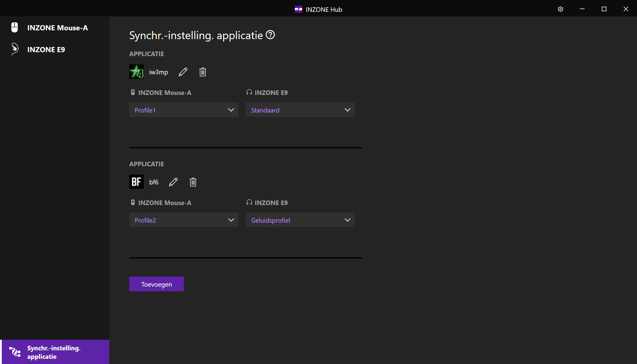Maximize the INZONE Hub window
Viewport: 637px width, 364px height.
click(604, 9)
